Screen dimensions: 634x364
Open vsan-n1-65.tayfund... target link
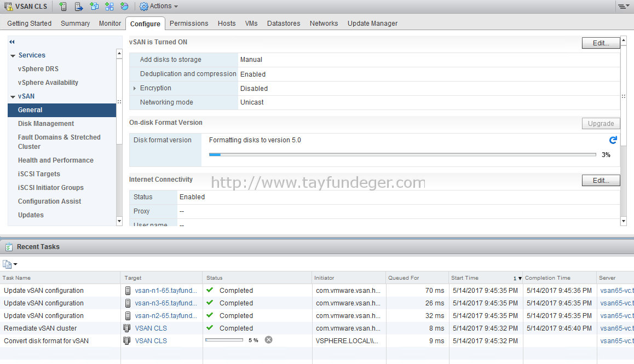166,291
